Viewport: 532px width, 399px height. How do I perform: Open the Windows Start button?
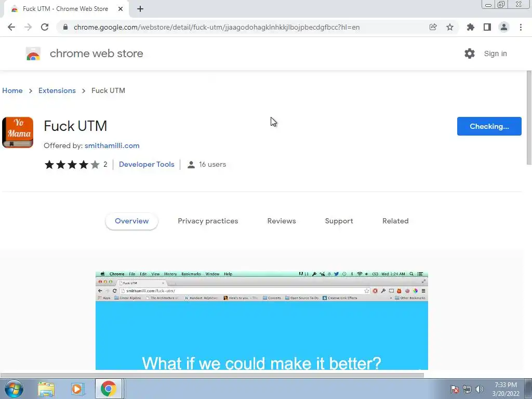pos(14,389)
